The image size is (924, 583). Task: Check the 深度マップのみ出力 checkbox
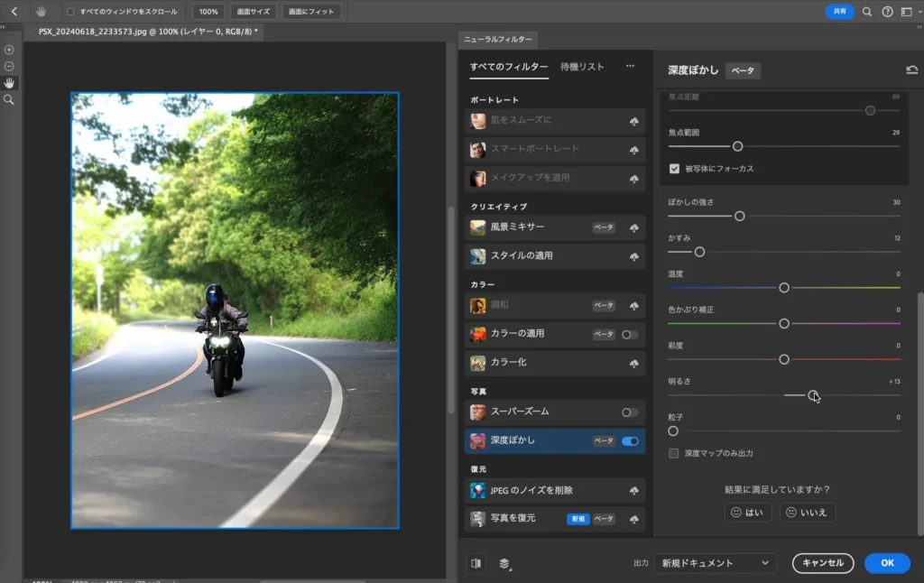pyautogui.click(x=674, y=453)
